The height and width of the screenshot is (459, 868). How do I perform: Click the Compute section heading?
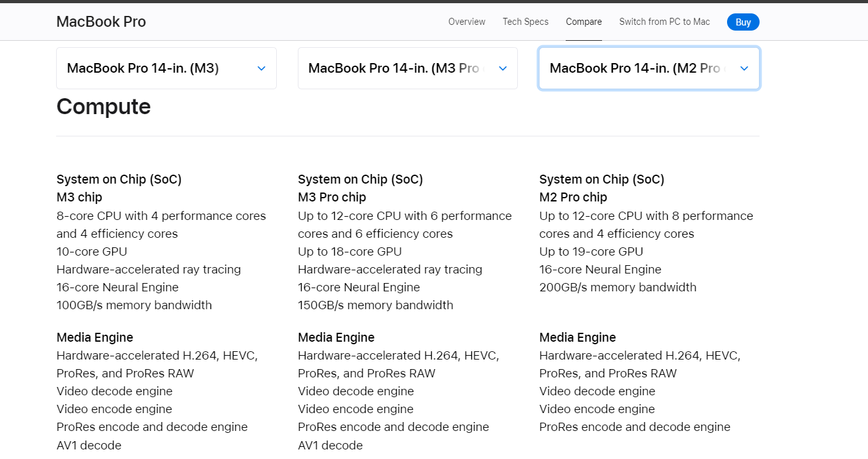(104, 106)
